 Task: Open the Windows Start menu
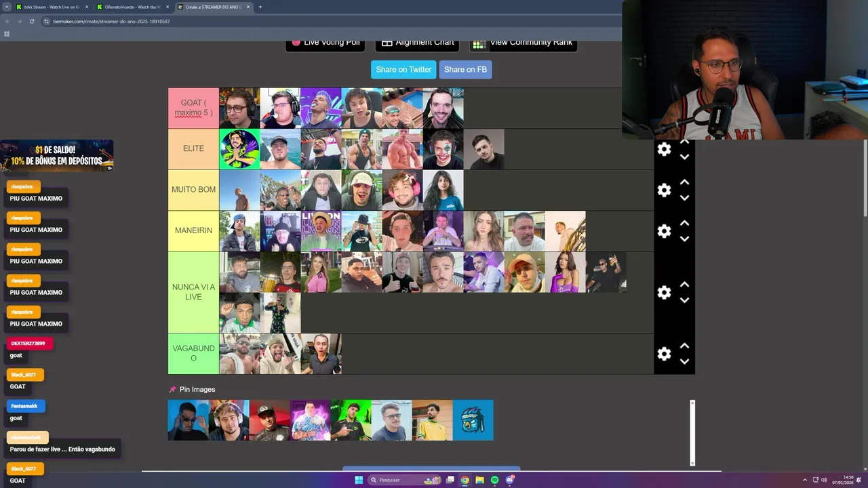(359, 480)
